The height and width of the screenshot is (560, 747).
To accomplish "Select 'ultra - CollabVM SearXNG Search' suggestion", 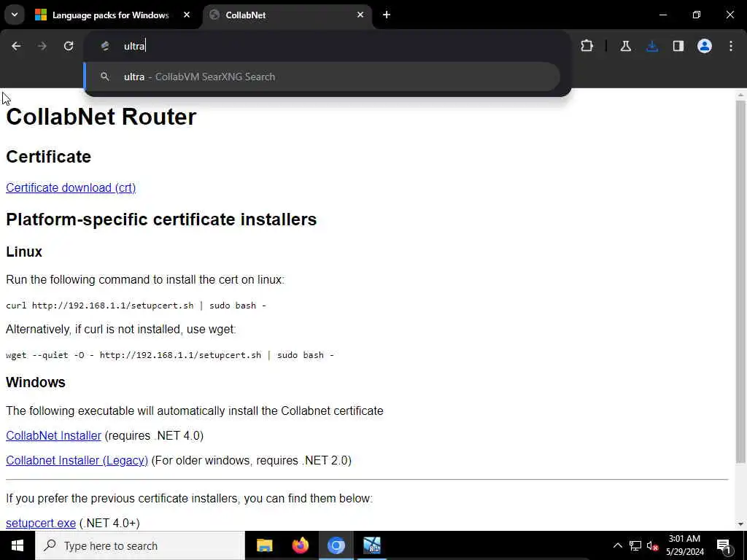I will click(x=322, y=77).
